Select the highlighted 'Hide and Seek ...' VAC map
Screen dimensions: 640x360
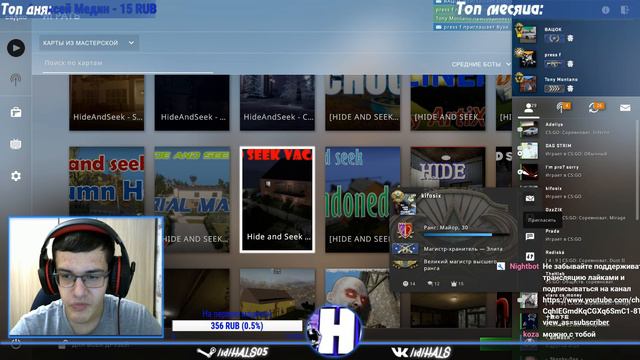(x=277, y=200)
